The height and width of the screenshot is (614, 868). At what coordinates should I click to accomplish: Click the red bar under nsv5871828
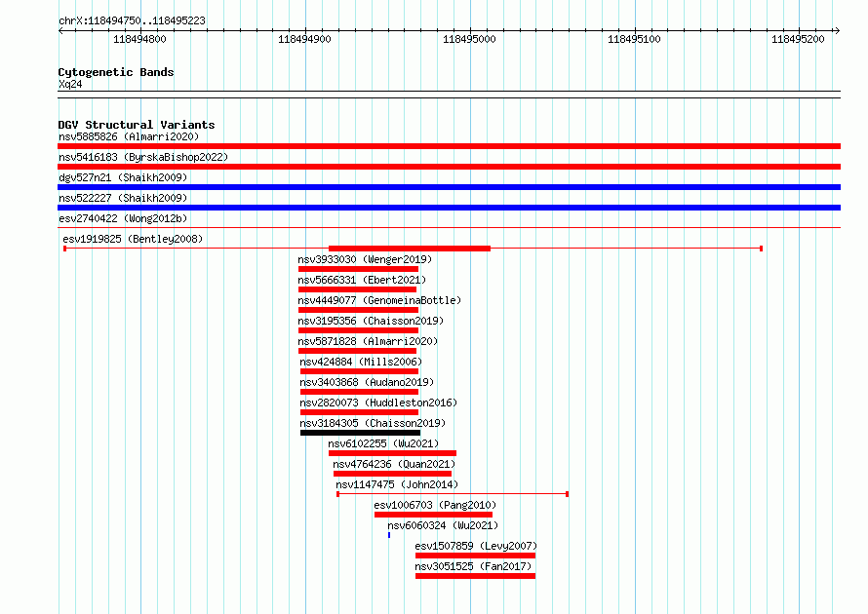point(357,351)
